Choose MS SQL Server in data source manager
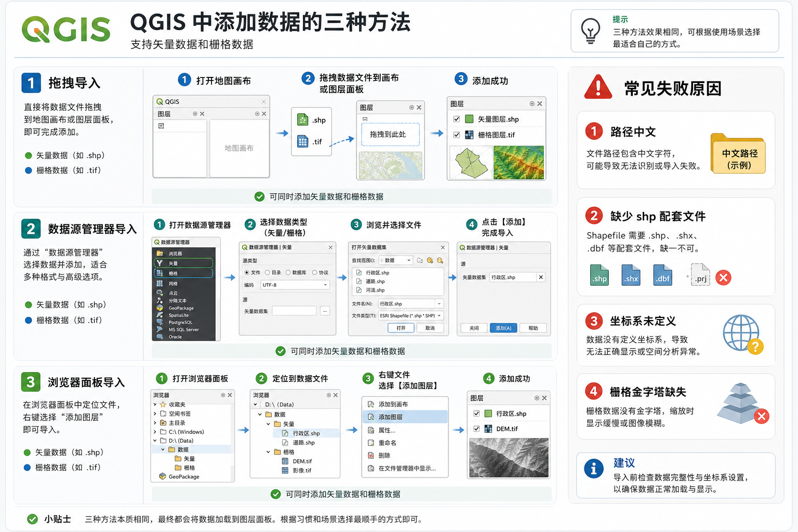The width and height of the screenshot is (798, 532). click(x=183, y=329)
